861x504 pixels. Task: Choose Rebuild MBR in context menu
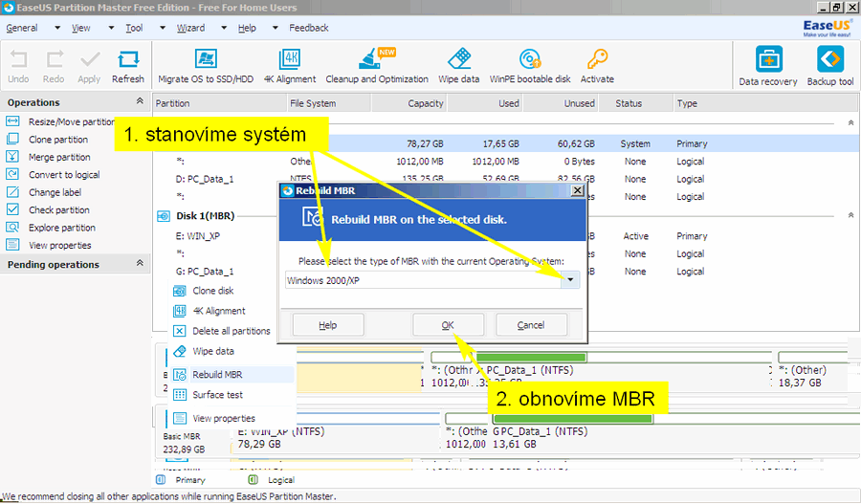(x=217, y=375)
